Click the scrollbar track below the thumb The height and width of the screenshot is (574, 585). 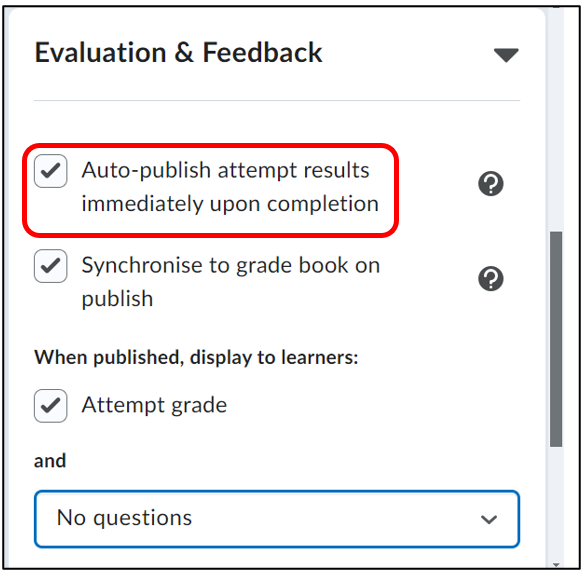click(x=556, y=504)
